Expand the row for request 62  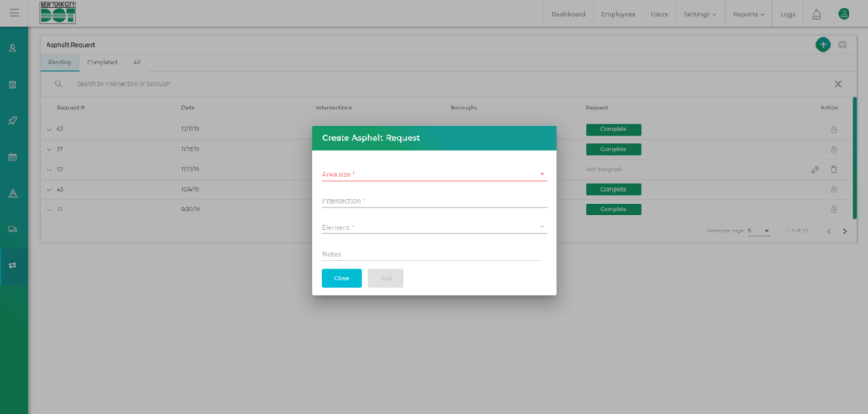pos(49,129)
